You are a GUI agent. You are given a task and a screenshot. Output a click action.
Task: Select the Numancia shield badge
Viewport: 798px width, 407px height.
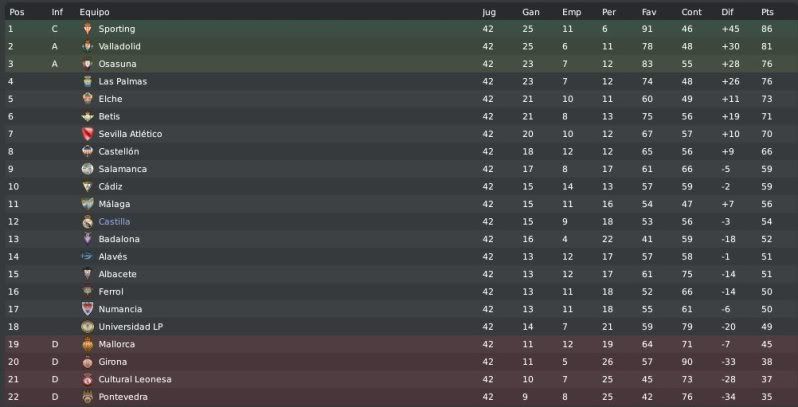click(88, 309)
